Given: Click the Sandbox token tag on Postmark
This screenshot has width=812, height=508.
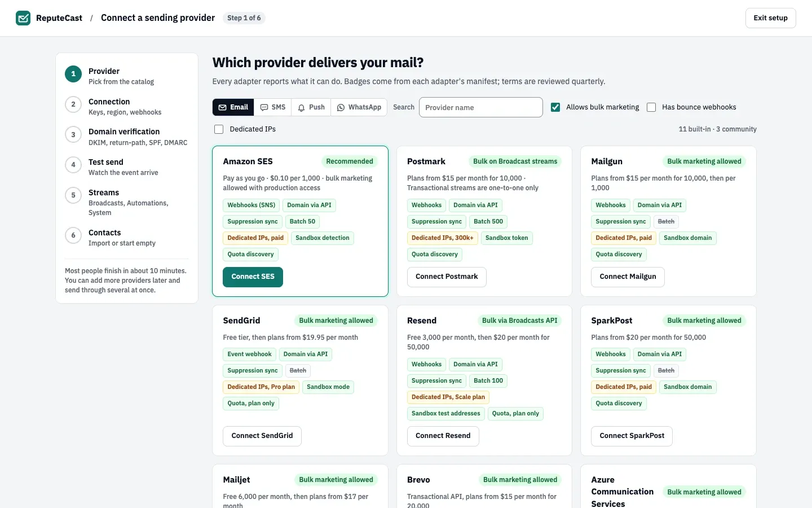Looking at the screenshot, I should tap(507, 238).
